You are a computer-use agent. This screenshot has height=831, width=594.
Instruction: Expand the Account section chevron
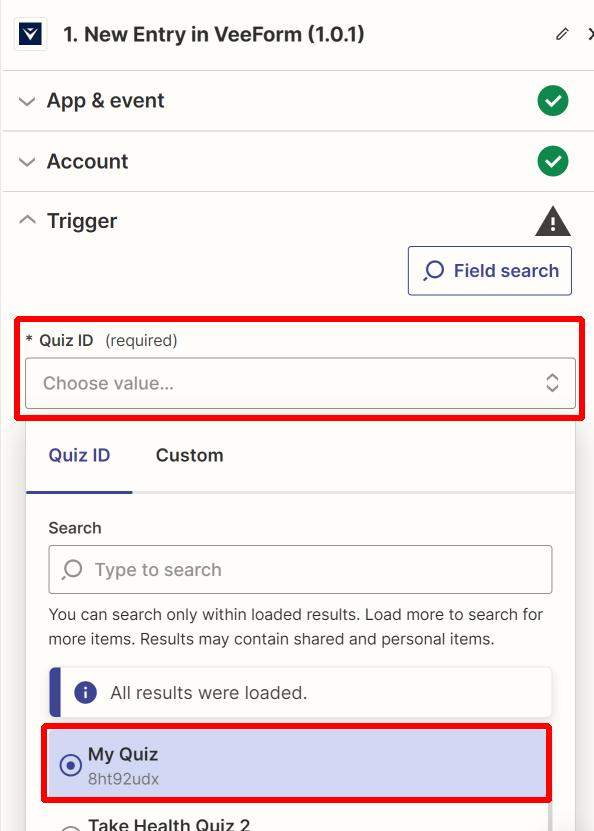(27, 161)
